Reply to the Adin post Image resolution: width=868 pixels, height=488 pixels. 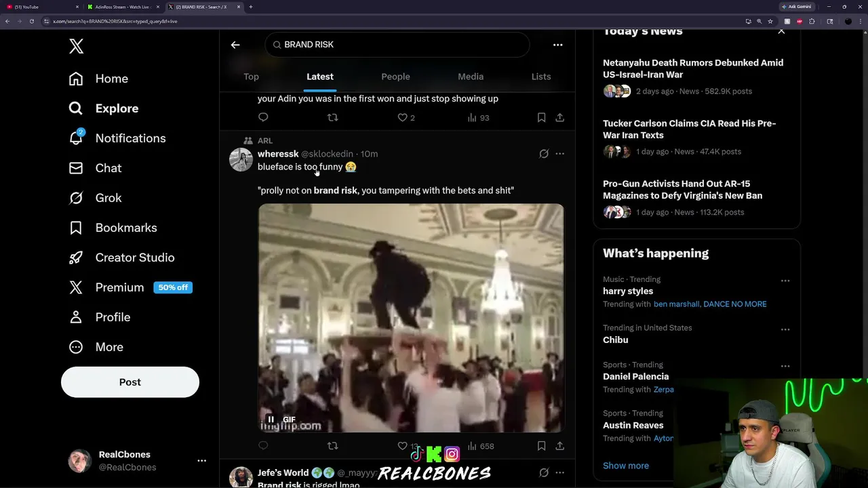click(263, 117)
